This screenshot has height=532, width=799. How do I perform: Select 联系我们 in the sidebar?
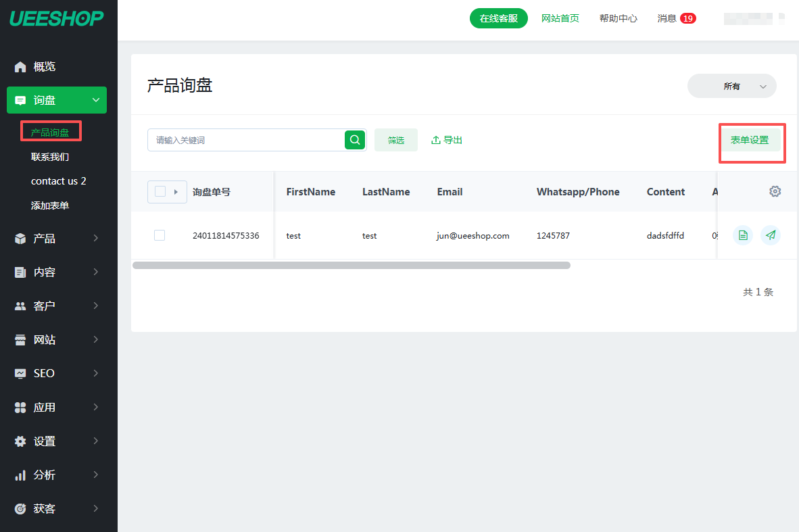pos(50,157)
